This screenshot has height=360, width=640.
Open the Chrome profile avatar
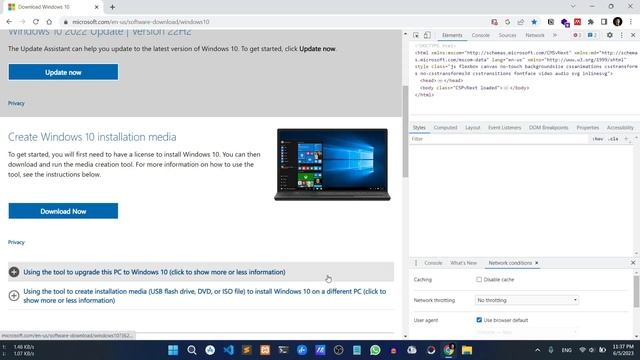[618, 22]
